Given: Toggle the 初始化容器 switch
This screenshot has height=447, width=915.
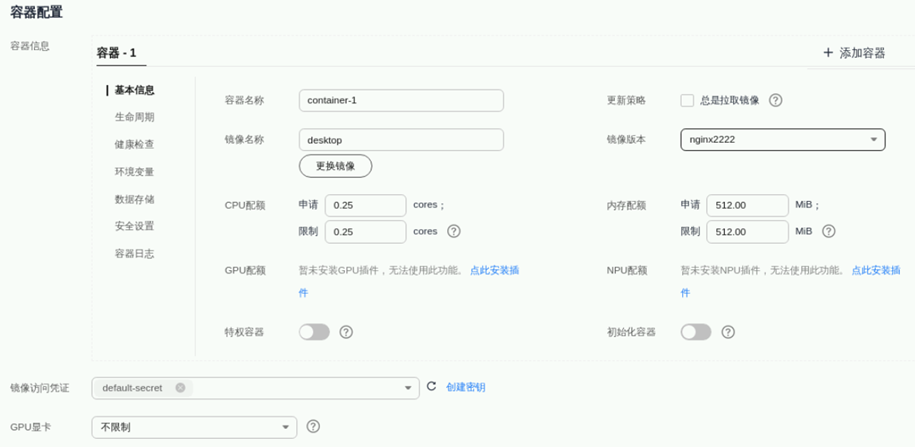Looking at the screenshot, I should pyautogui.click(x=696, y=332).
